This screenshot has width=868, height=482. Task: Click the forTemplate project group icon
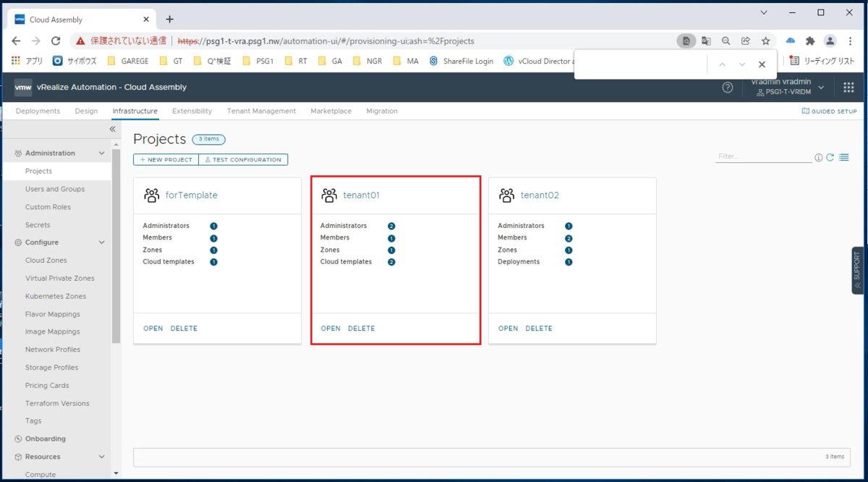point(151,195)
